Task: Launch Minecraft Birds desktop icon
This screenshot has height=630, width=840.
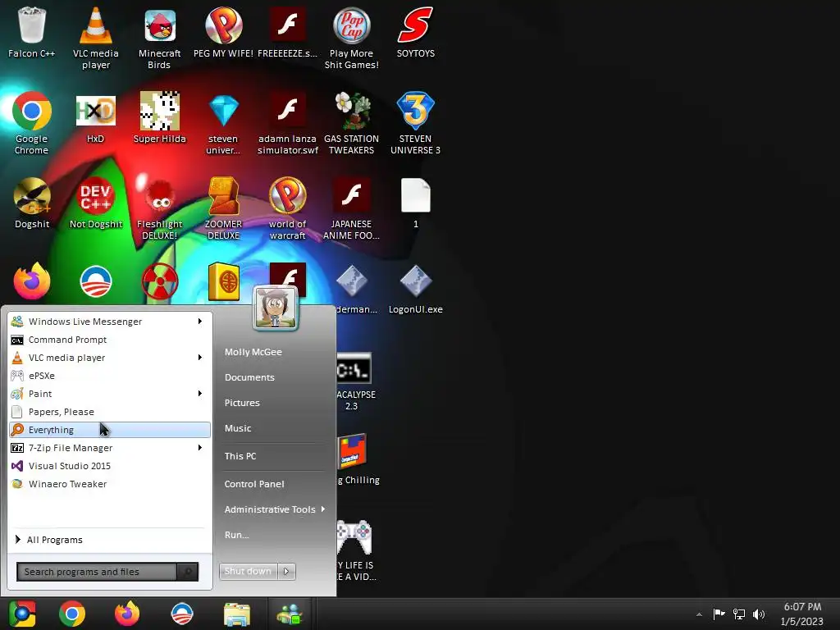Action: (160, 39)
